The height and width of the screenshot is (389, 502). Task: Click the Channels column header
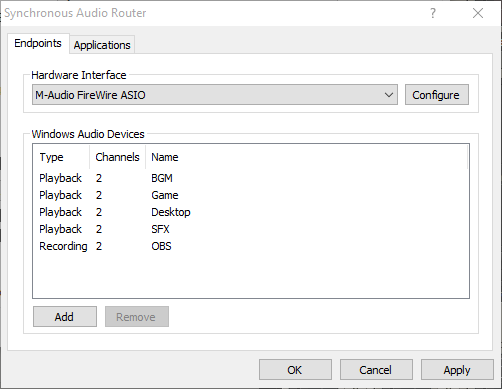[117, 157]
